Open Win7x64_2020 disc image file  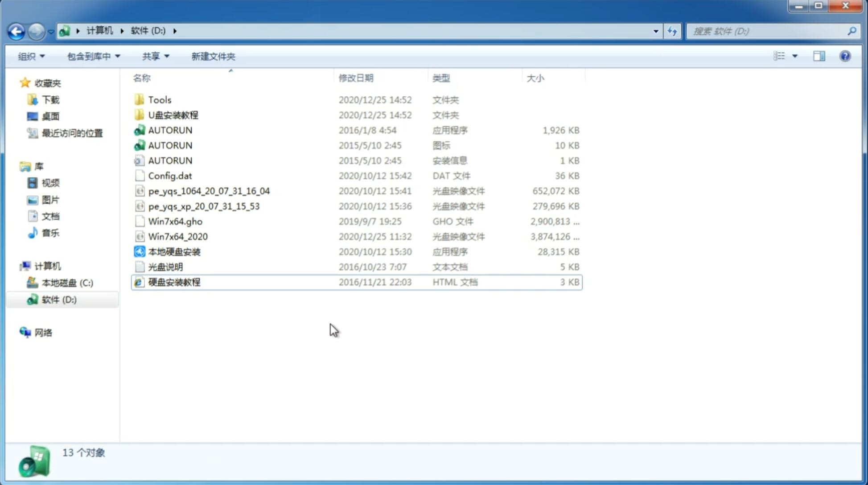[x=178, y=236]
